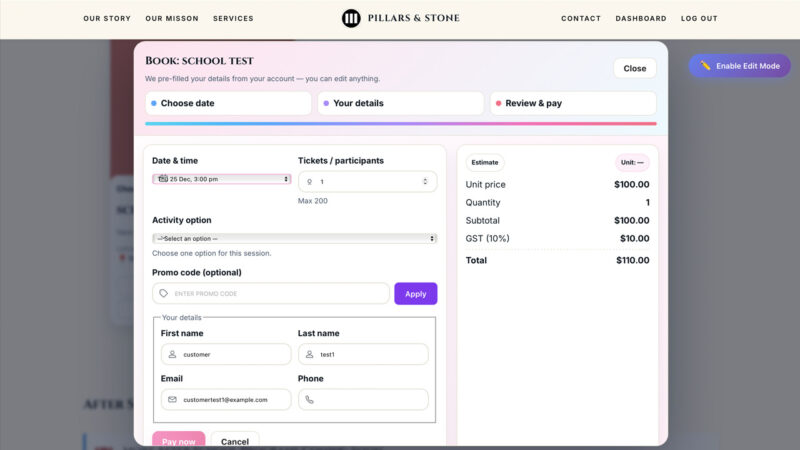Focus the Enter promo code input field
This screenshot has width=800, height=450.
tap(275, 294)
